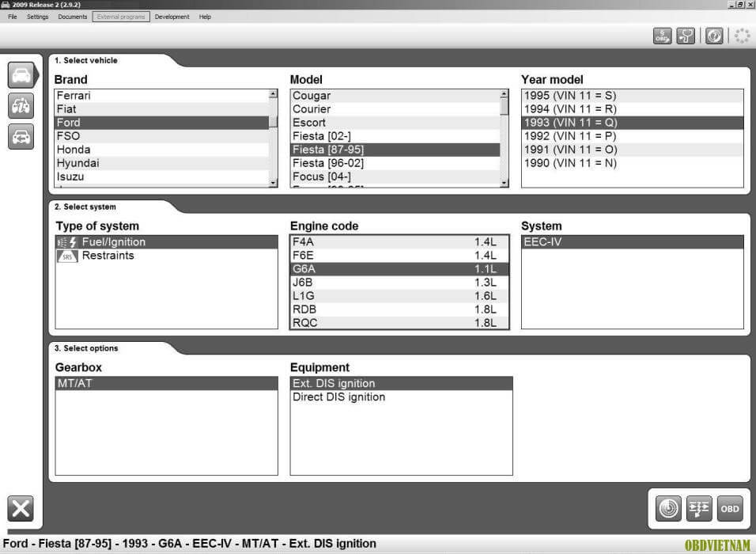Select engine code L1G 1.6L
Viewport: 756px width, 554px height.
click(399, 296)
